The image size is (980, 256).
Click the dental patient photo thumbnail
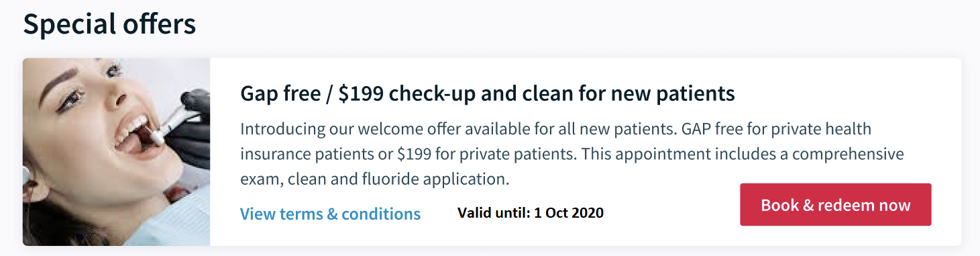(116, 152)
